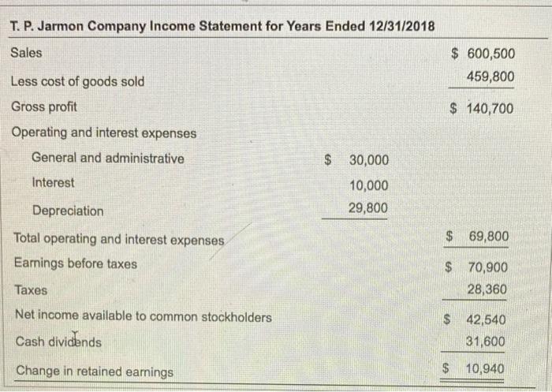Select the Interest expense row label
552x392 pixels.
pos(53,182)
